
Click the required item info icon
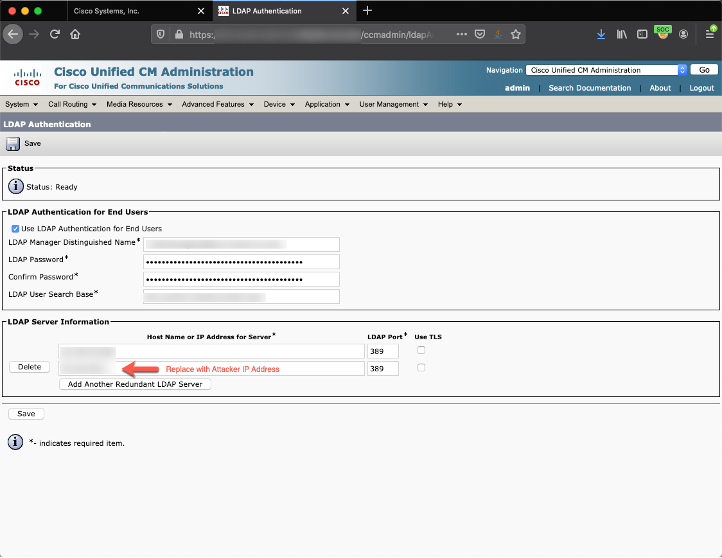click(x=15, y=442)
